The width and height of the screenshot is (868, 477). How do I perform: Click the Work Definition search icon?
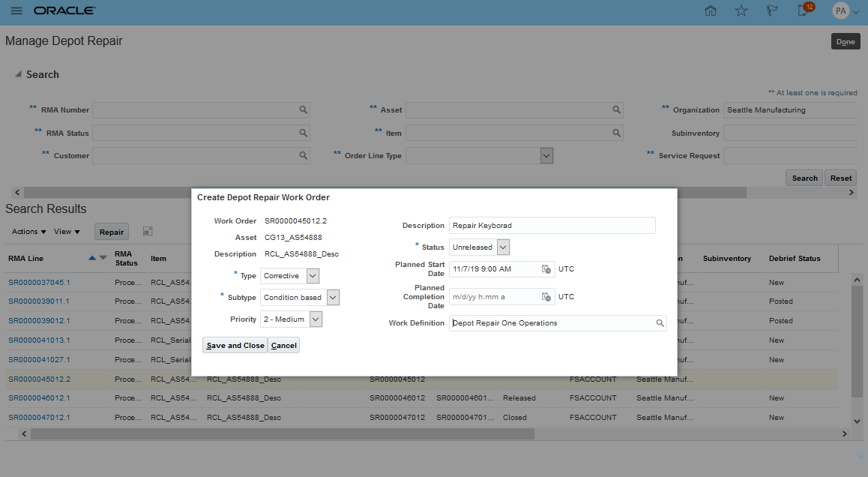660,323
